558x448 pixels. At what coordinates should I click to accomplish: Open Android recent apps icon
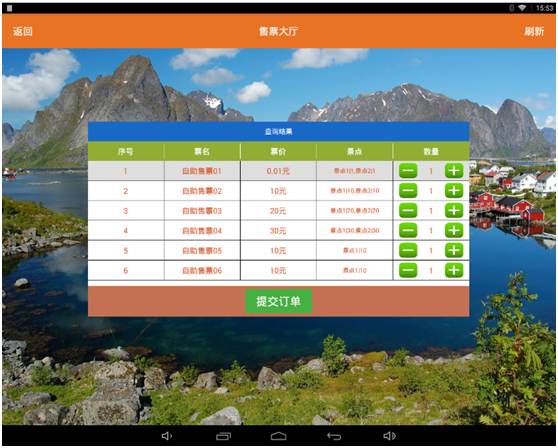223,436
